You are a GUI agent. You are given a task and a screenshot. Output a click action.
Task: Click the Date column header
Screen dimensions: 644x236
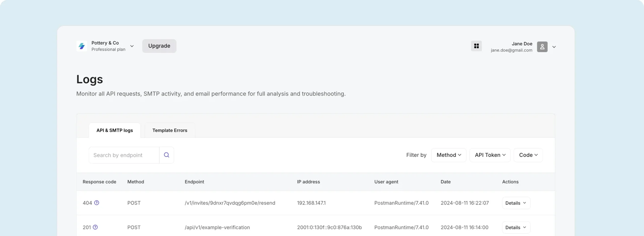445,182
